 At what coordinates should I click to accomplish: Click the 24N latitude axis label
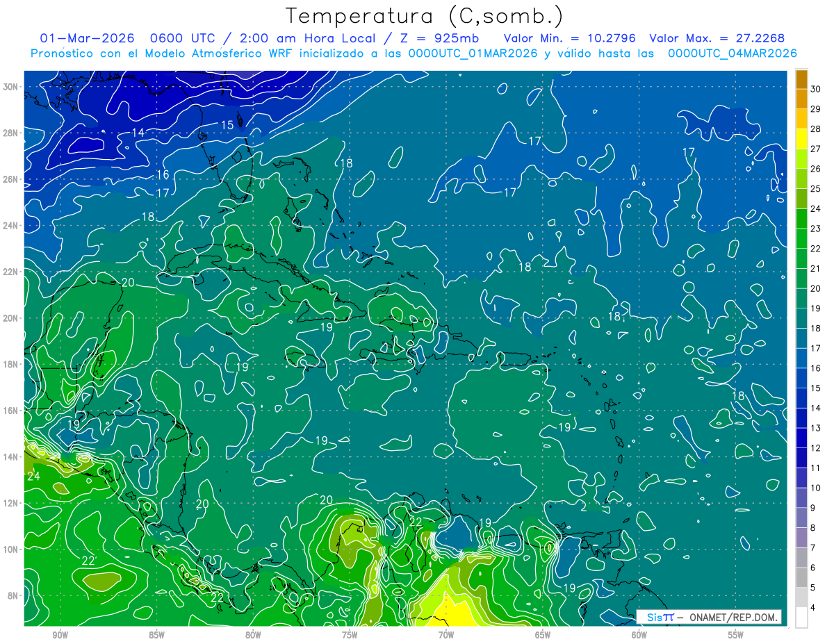[x=11, y=225]
